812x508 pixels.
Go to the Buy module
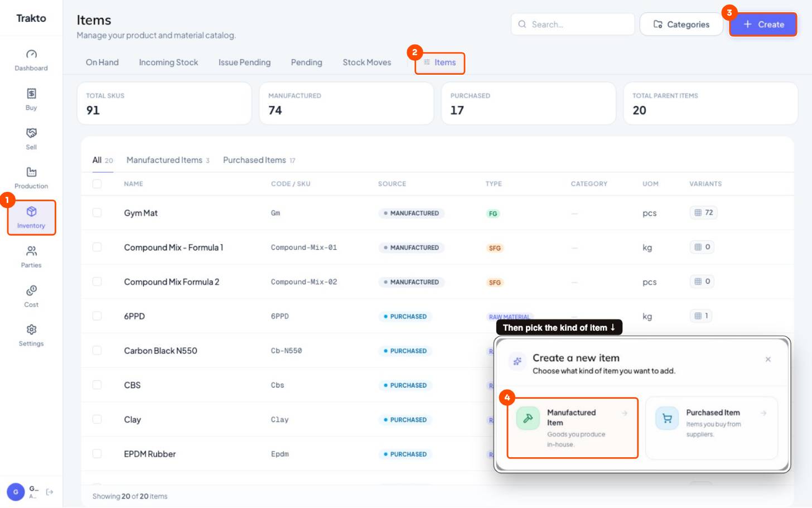(31, 99)
